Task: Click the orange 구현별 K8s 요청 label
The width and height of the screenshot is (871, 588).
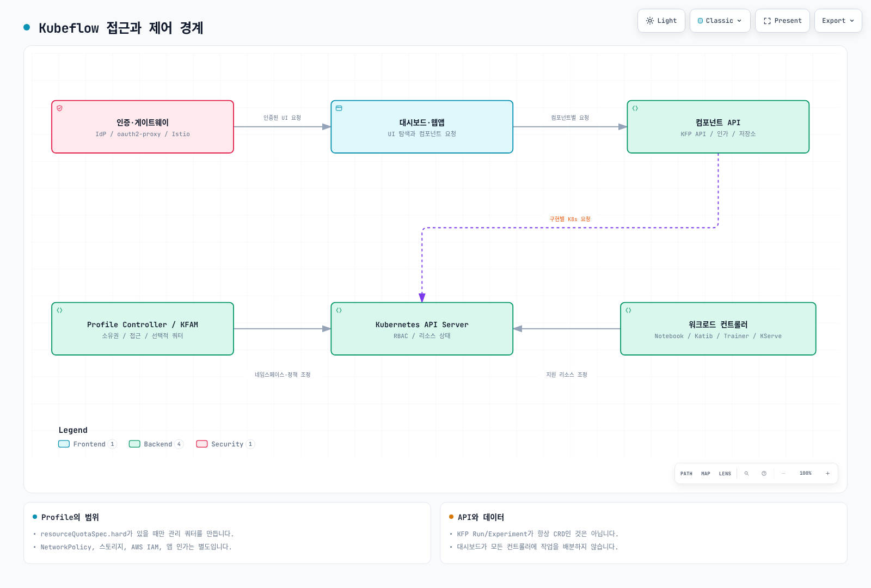Action: pyautogui.click(x=570, y=219)
